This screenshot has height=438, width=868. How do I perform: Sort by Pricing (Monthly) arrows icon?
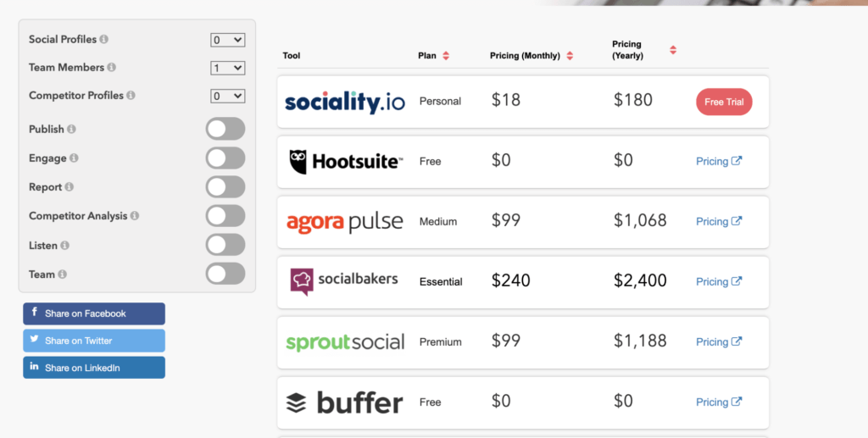coord(570,56)
